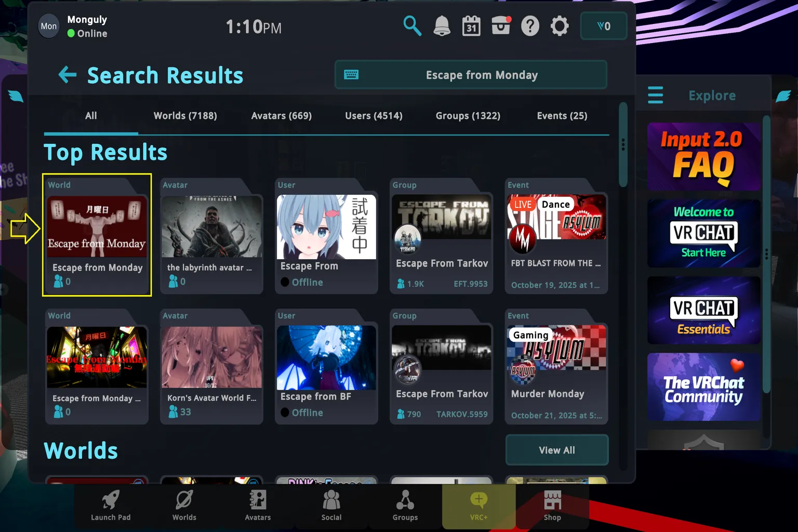The image size is (798, 532).
Task: Switch to Users (4514) tab
Action: point(374,116)
